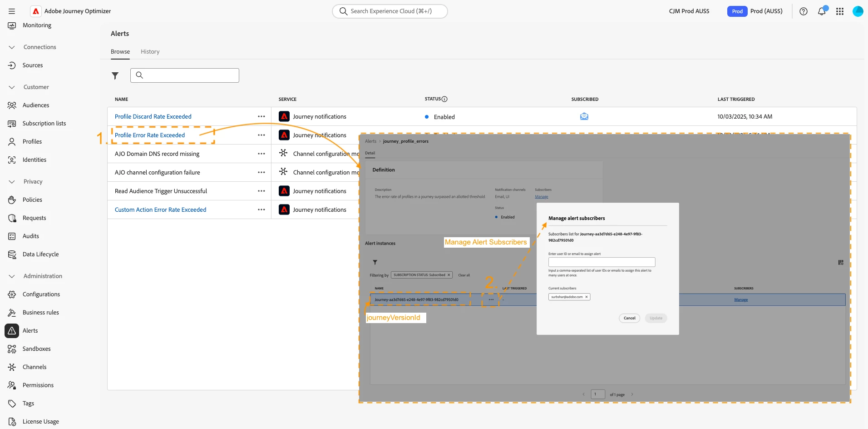868x429 pixels.
Task: Click the AJO Domain DNS record missing row
Action: pos(157,154)
